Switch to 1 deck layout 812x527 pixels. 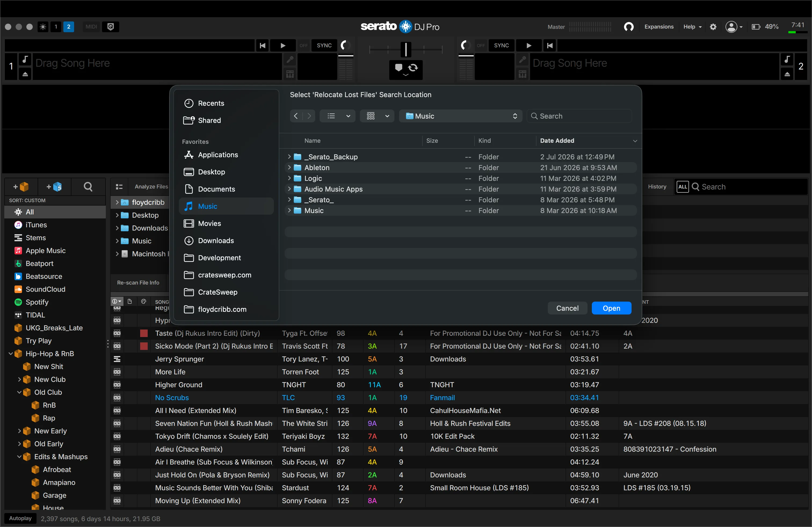[56, 27]
